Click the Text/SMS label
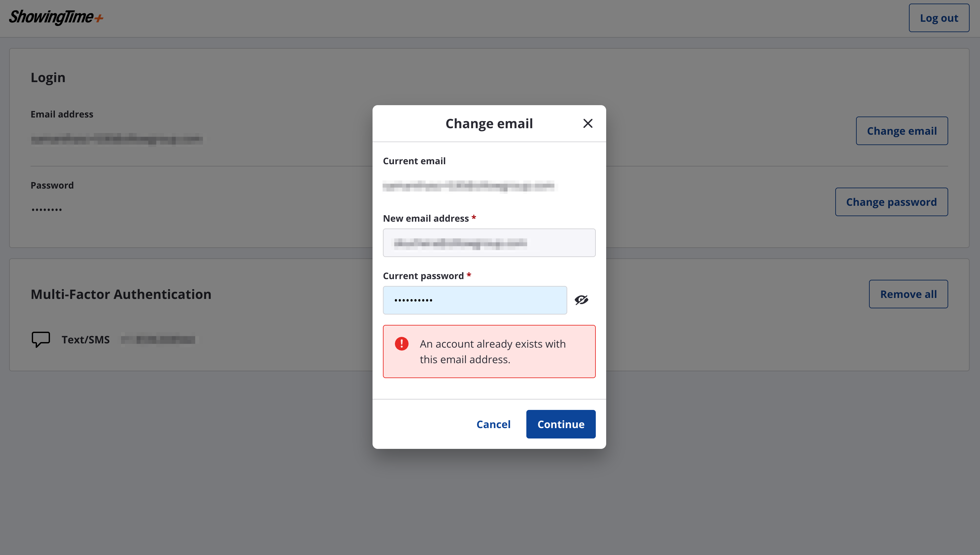Viewport: 980px width, 555px height. tap(86, 339)
